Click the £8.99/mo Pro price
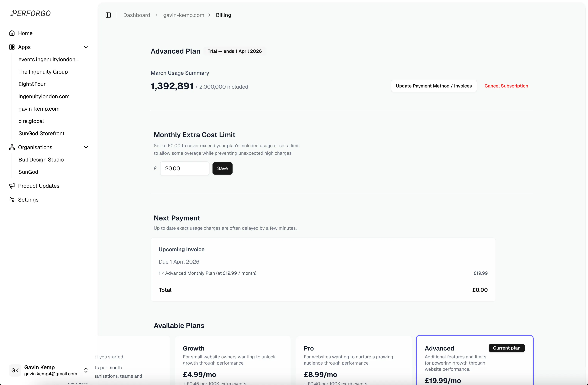 click(x=320, y=374)
